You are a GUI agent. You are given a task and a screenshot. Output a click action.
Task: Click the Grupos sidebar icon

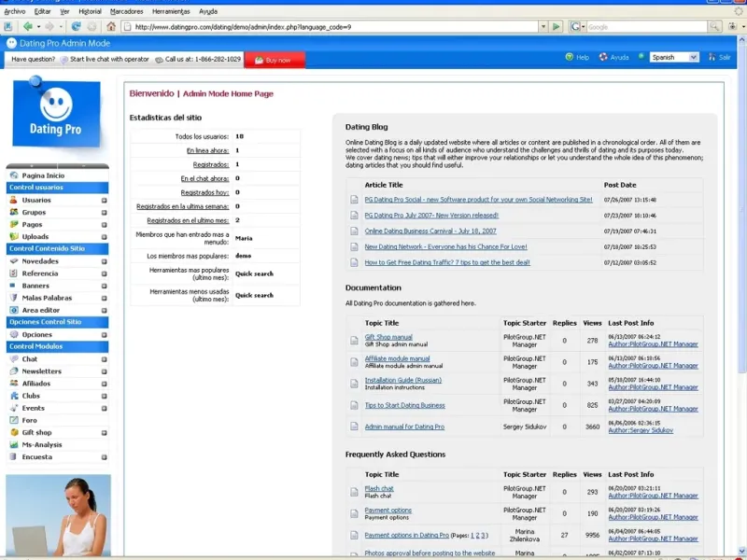[x=13, y=213]
